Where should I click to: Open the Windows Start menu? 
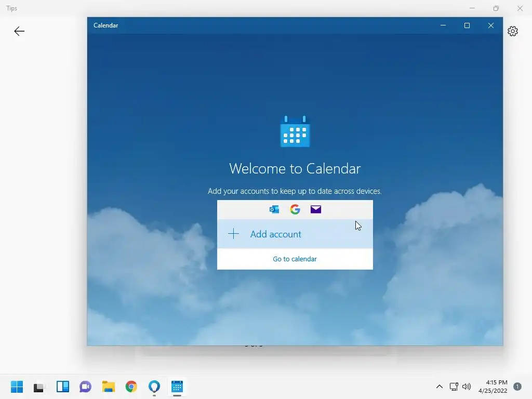pyautogui.click(x=17, y=387)
